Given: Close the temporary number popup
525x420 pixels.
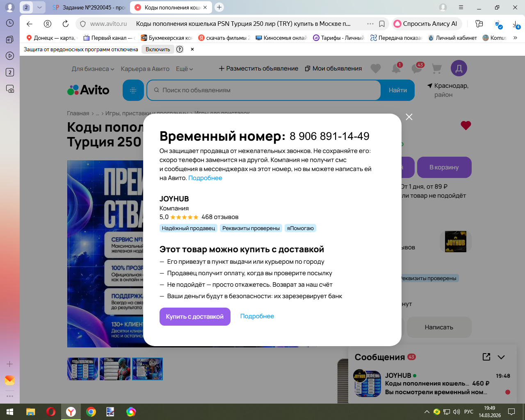Looking at the screenshot, I should (x=409, y=117).
